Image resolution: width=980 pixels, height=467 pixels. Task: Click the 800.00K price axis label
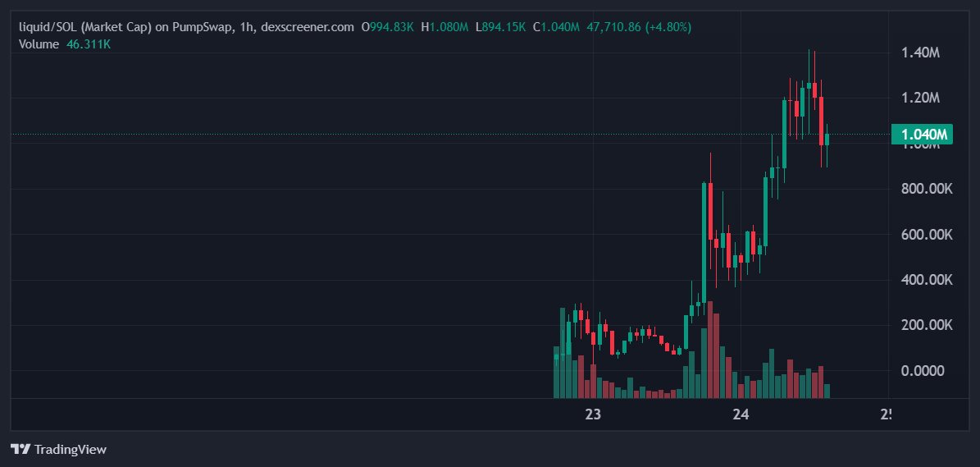click(926, 190)
